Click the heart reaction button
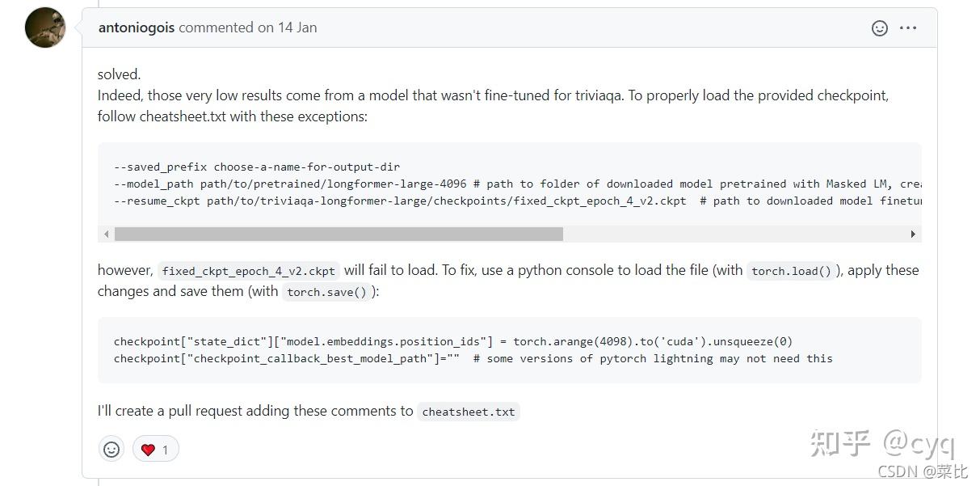 click(x=155, y=449)
